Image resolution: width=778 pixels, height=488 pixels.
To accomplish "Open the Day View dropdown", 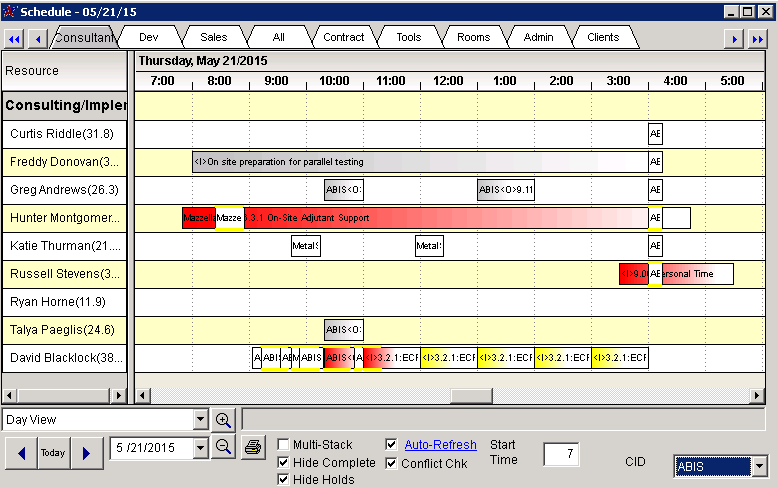I will (200, 420).
